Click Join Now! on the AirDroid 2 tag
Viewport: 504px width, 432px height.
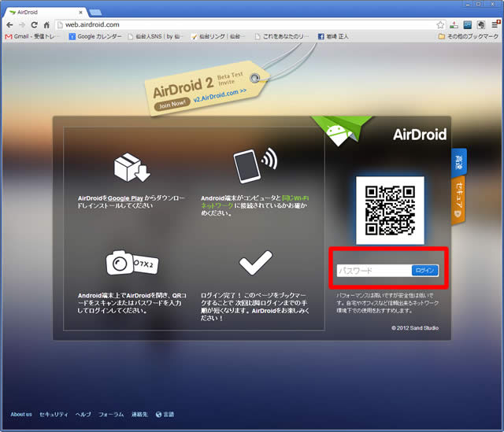click(172, 104)
